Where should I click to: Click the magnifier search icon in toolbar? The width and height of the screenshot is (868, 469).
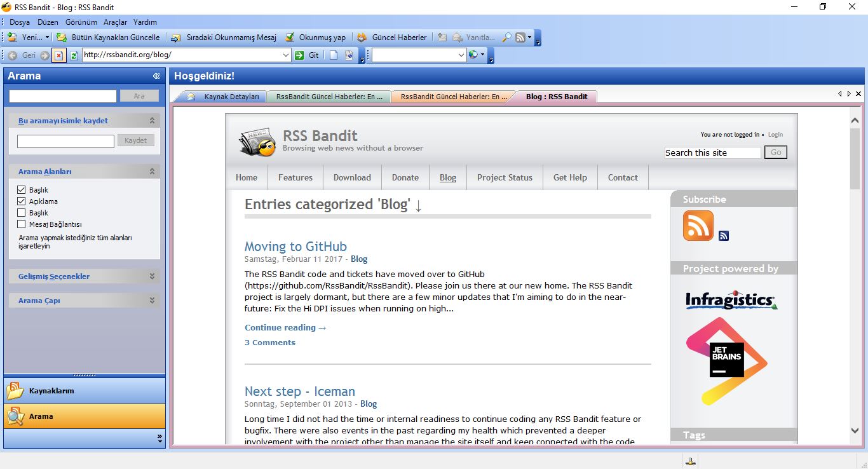coord(506,37)
